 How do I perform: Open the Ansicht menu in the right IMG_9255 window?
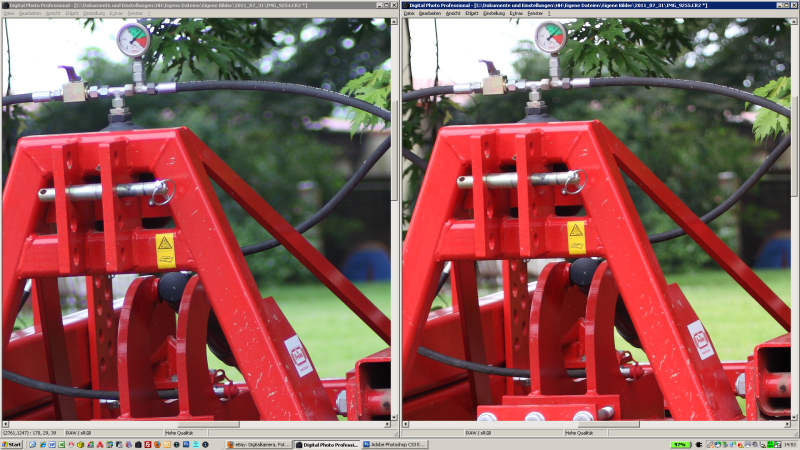(x=453, y=13)
